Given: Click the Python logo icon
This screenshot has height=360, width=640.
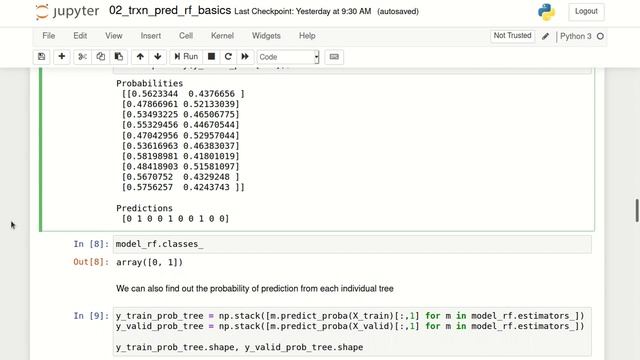Looking at the screenshot, I should pos(546,12).
